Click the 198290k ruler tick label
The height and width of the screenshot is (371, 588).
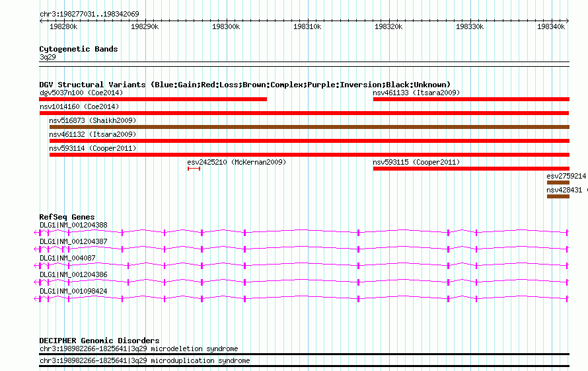coord(145,26)
